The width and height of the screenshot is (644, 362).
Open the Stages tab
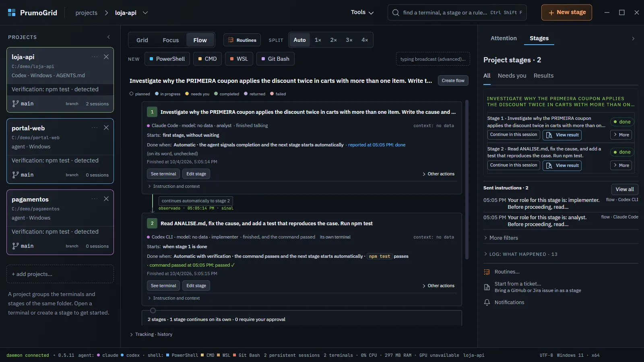pos(539,38)
